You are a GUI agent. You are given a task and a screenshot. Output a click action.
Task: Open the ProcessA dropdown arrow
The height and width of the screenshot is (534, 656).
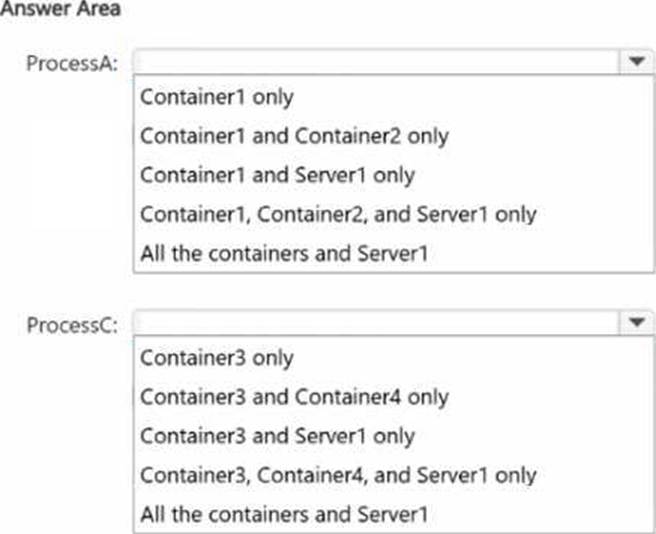635,62
